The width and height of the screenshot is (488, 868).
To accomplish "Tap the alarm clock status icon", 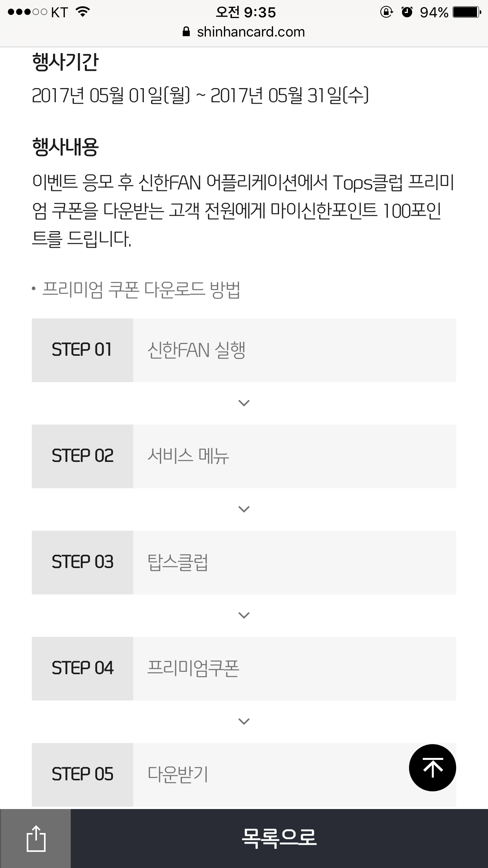I will pos(407,13).
